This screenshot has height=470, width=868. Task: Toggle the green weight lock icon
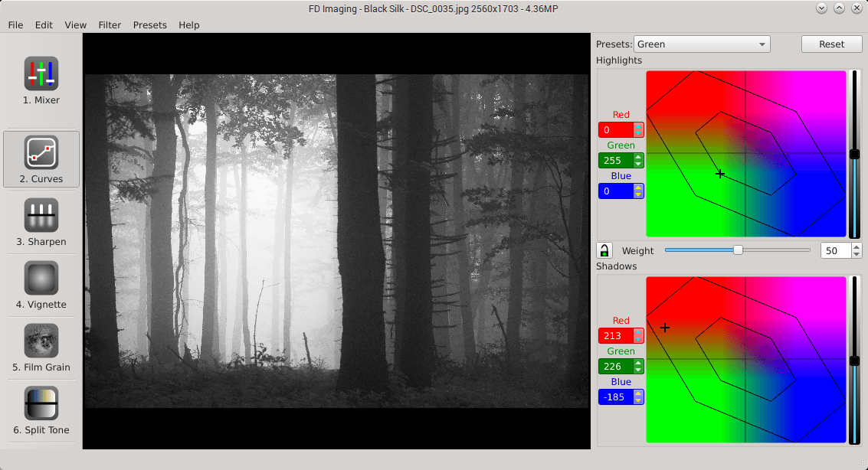point(604,250)
